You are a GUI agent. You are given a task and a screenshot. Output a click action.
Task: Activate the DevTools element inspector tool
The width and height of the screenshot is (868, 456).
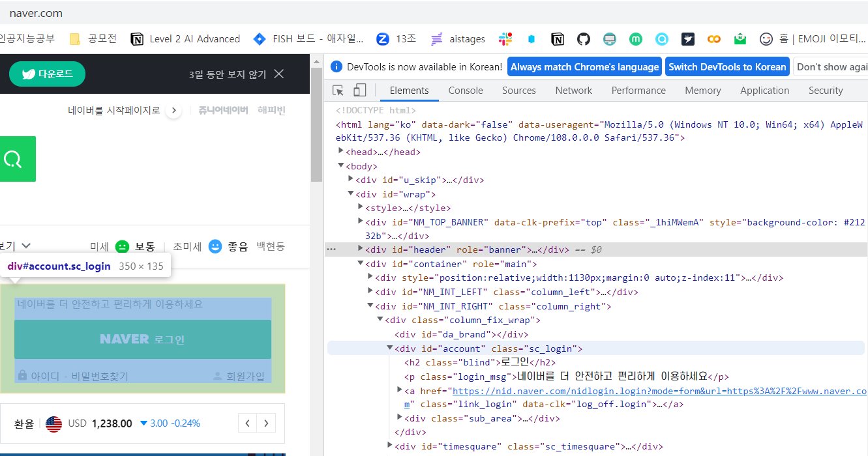click(338, 91)
